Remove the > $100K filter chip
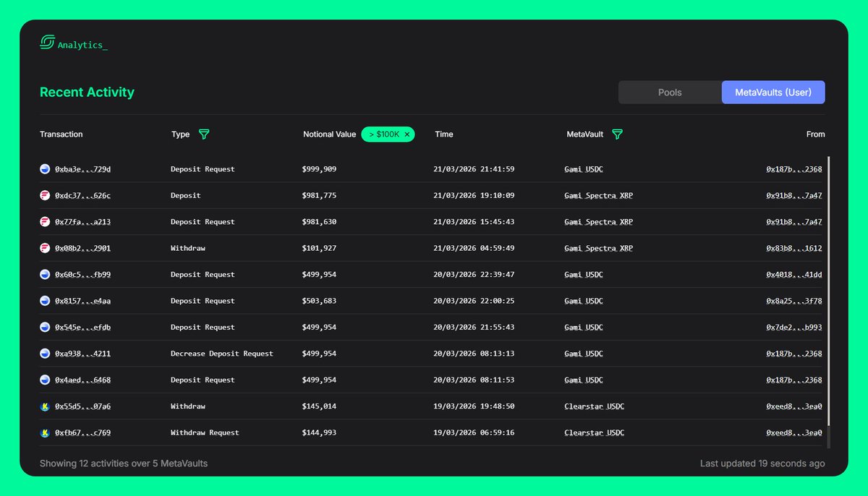This screenshot has height=496, width=868. (x=407, y=134)
